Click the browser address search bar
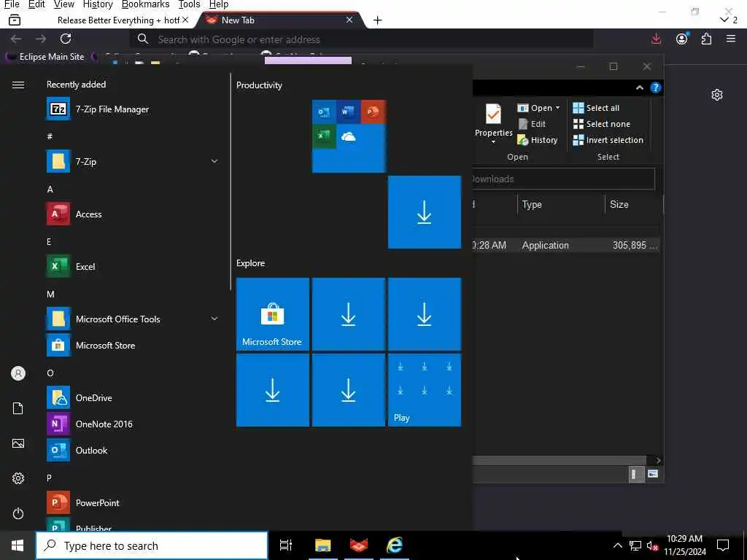This screenshot has height=560, width=747. click(362, 39)
